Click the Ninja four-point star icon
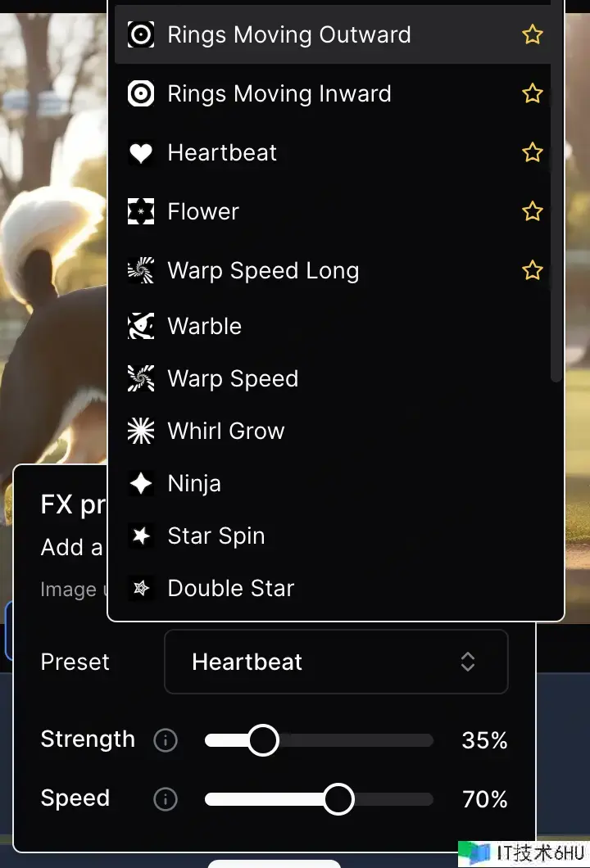 coord(141,483)
